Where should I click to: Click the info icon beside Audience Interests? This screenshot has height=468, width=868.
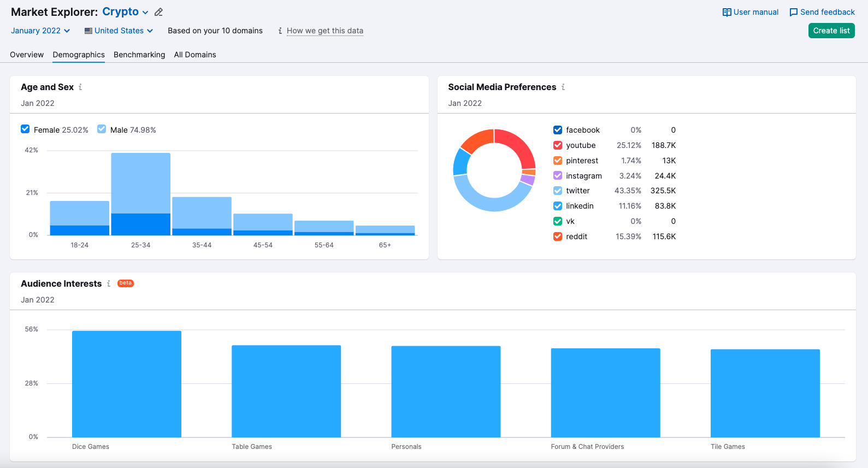click(109, 283)
